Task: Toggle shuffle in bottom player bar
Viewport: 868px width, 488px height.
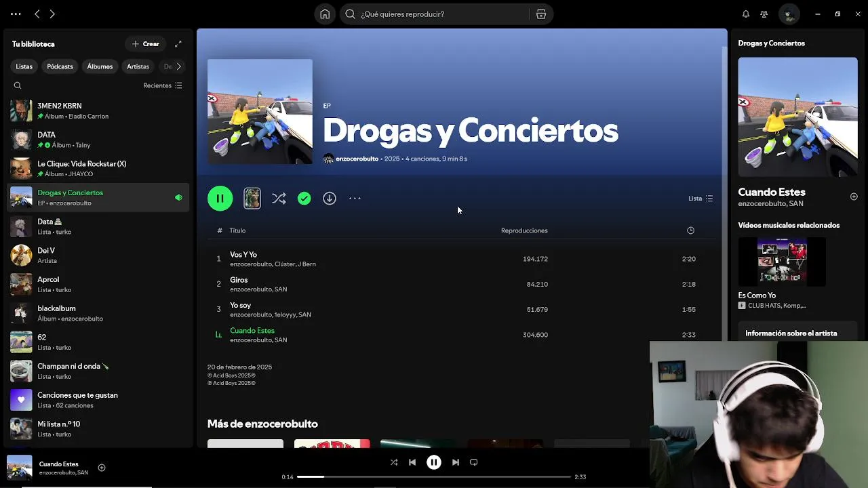Action: coord(394,462)
